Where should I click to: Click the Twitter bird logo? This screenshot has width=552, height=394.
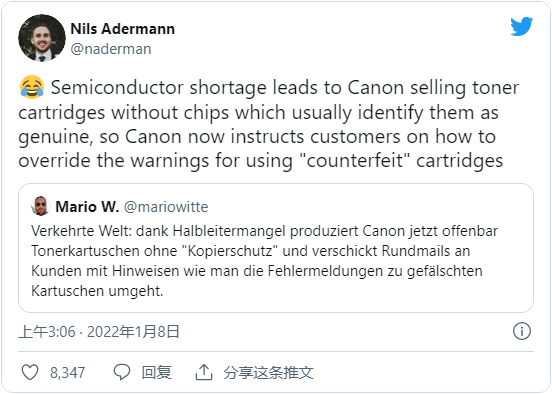tap(521, 26)
